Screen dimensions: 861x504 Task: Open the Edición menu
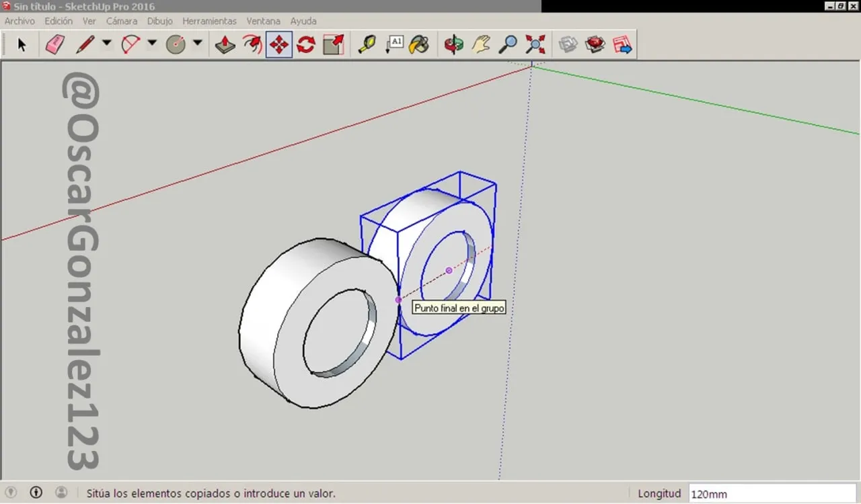pyautogui.click(x=59, y=21)
